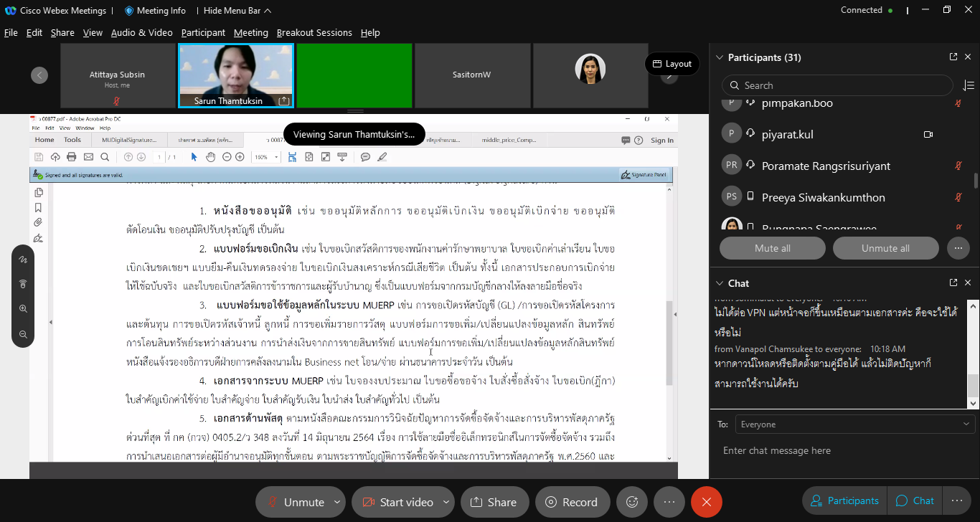Open the Audio & Video menu
Screen dimensions: 980x522
pos(142,32)
